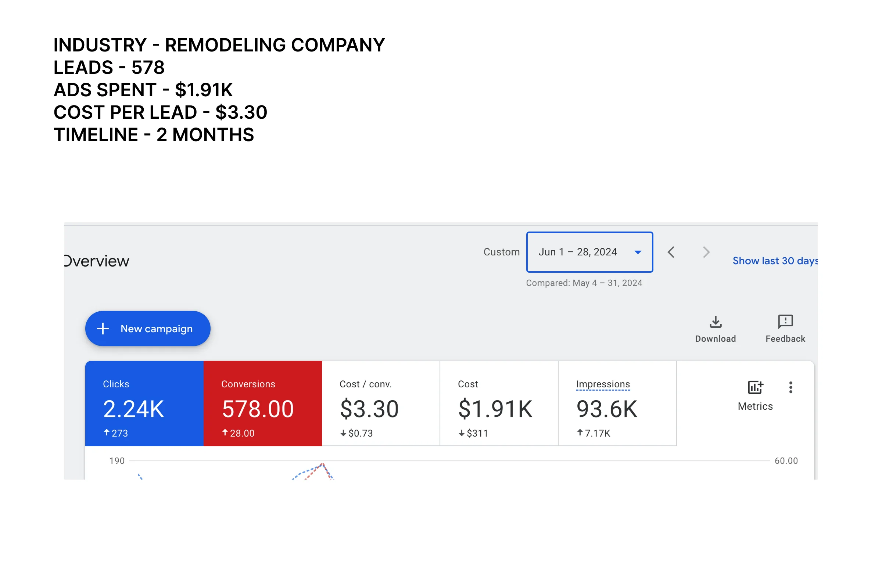Open the three-dot more options menu

[x=790, y=387]
